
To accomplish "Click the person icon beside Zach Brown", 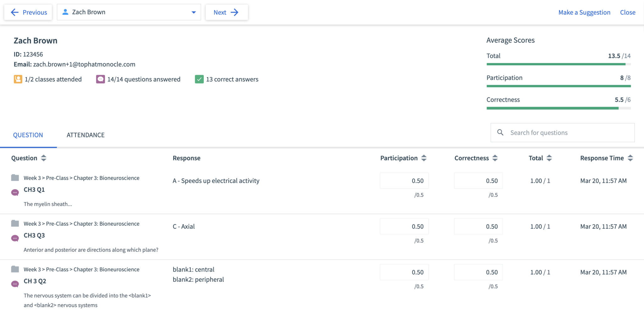I will click(65, 12).
